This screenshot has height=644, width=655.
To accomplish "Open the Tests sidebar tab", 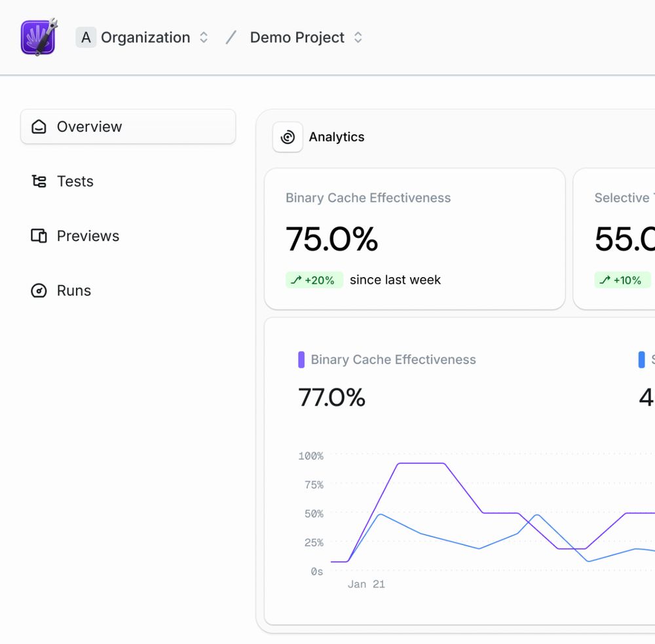I will pos(128,181).
